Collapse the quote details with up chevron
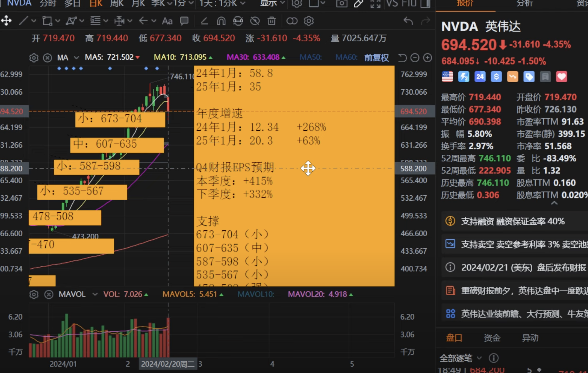 554,203
